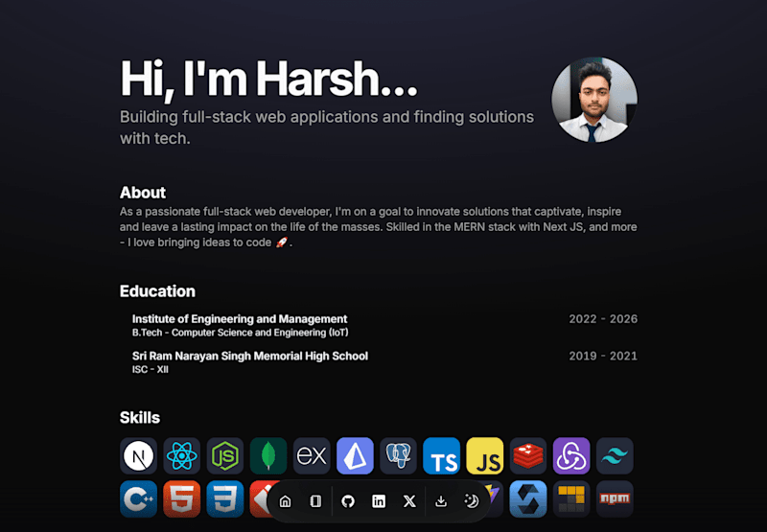Click the Prisma skill icon
The width and height of the screenshot is (767, 532).
(355, 455)
